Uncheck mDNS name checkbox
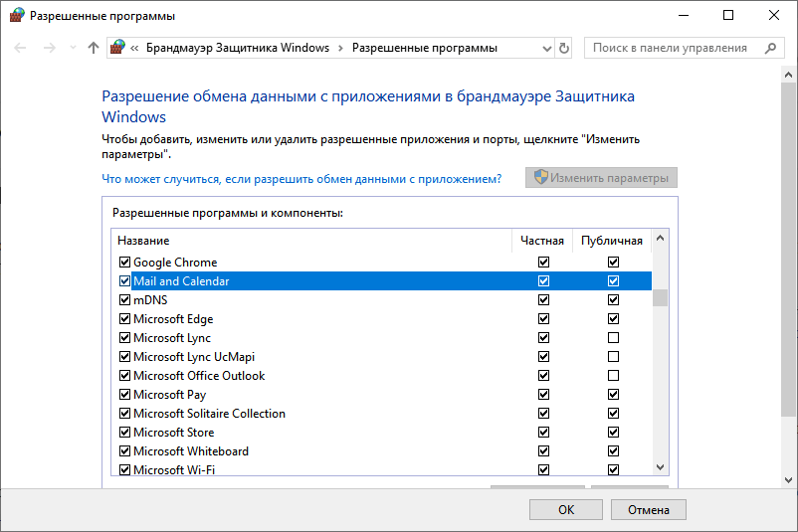 tap(124, 299)
